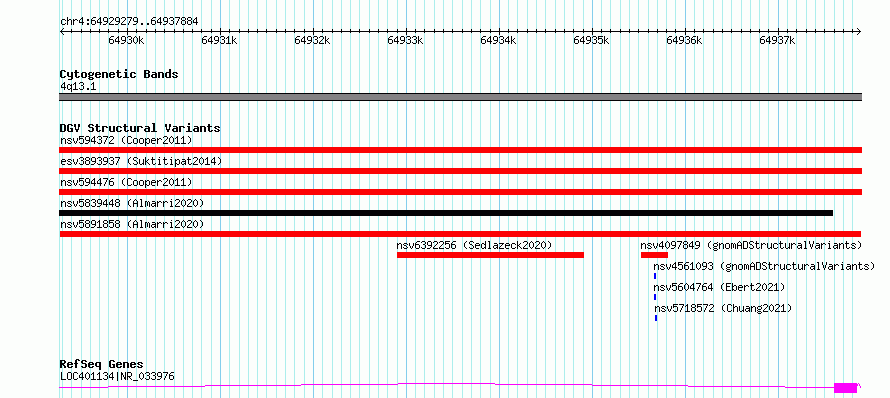Click the nsv594372 (Cooper2011) red variant bar
The image size is (890, 398).
[460, 150]
